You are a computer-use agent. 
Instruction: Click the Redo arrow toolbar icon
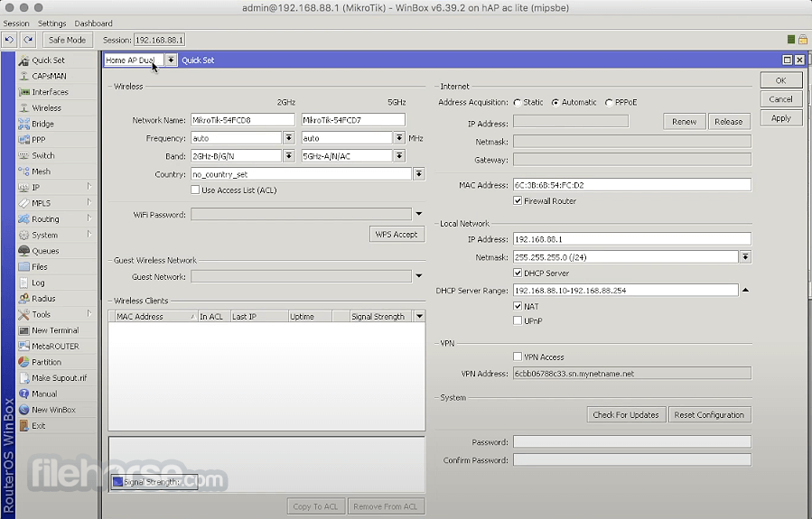[28, 40]
